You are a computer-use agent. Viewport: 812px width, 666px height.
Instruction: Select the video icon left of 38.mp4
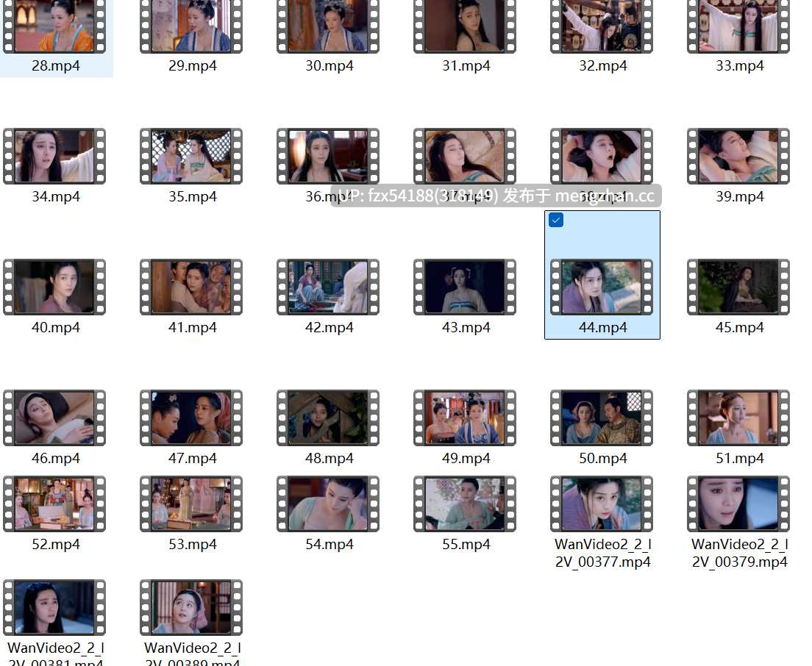click(x=465, y=157)
